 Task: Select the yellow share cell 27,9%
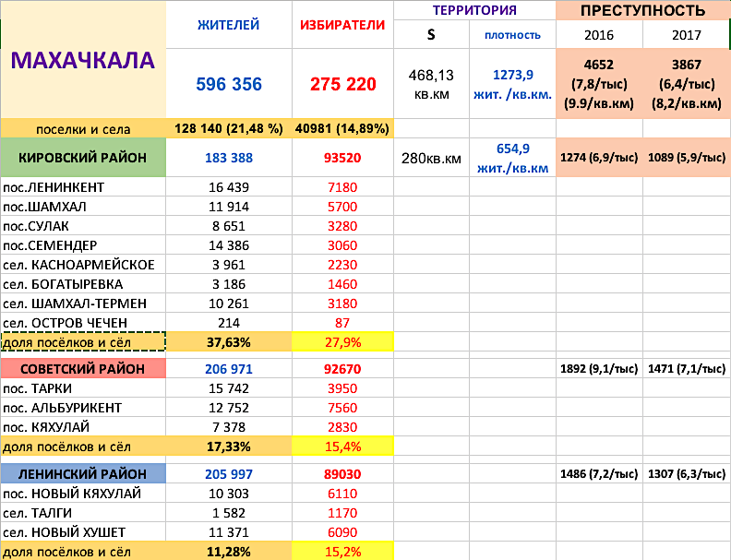pyautogui.click(x=342, y=342)
